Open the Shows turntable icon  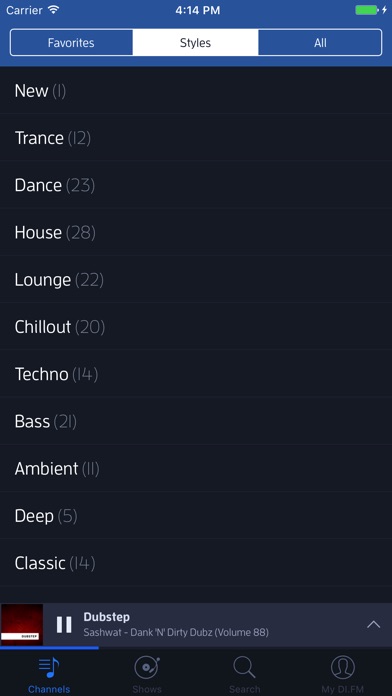147,667
